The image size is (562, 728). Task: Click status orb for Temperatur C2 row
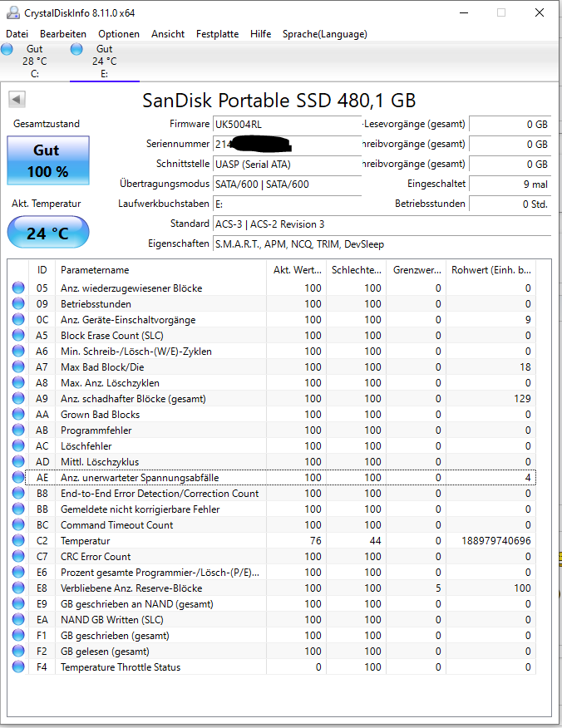tap(18, 540)
